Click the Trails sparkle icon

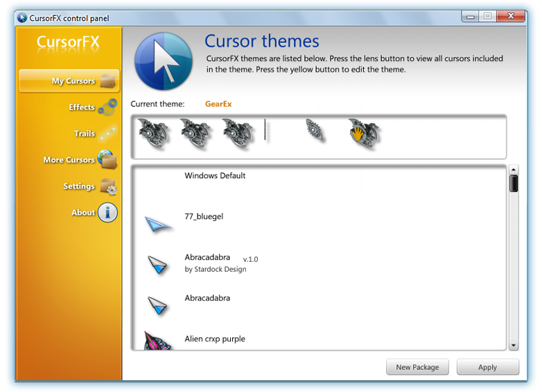[108, 134]
